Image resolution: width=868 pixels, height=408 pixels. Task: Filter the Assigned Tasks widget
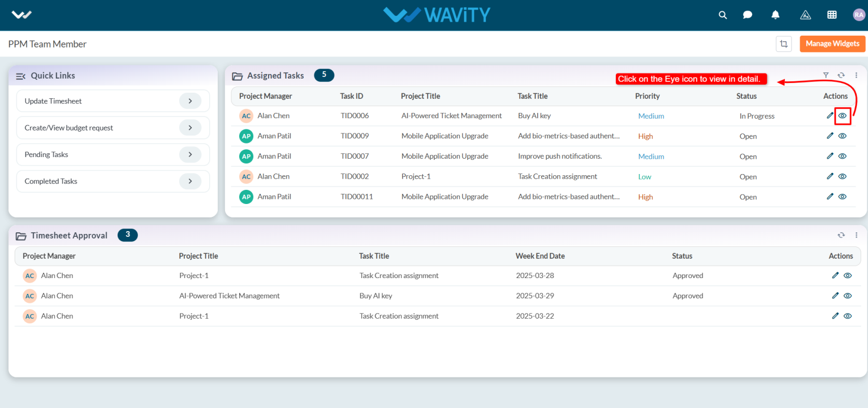tap(826, 75)
